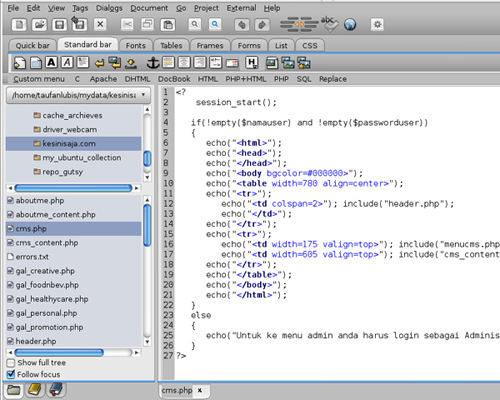Open Find with gray magnifier icon
The height and width of the screenshot is (400, 500).
[195, 24]
